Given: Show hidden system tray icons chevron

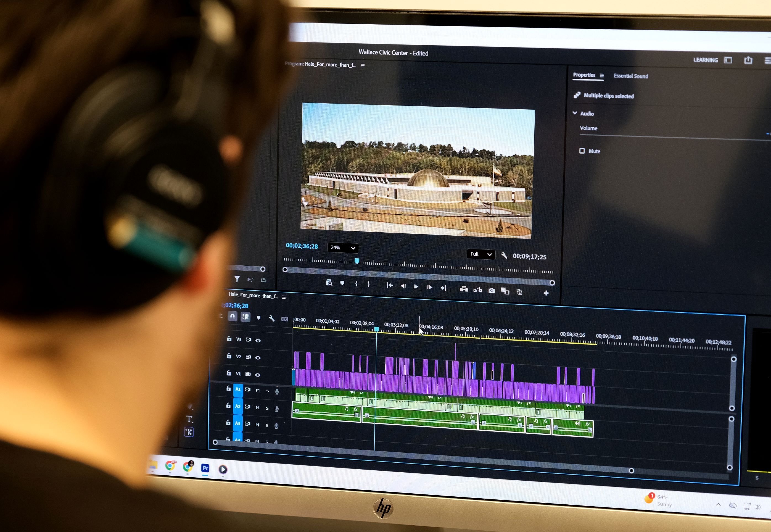Looking at the screenshot, I should 718,504.
